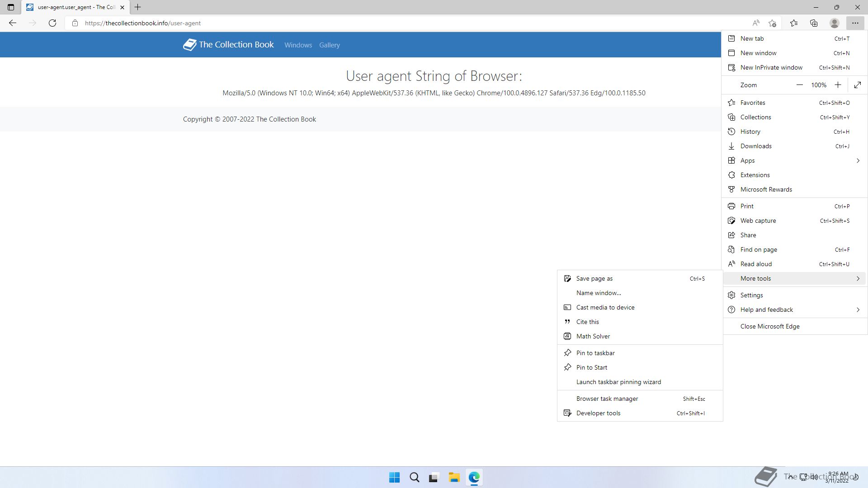Choose Name window... option
This screenshot has height=488, width=868.
640,293
